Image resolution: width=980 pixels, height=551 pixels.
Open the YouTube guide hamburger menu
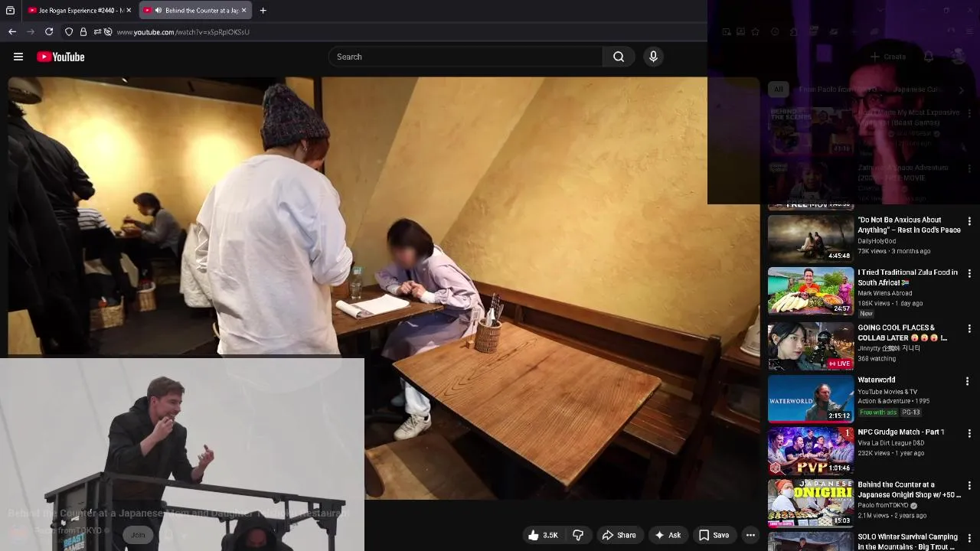(x=18, y=57)
